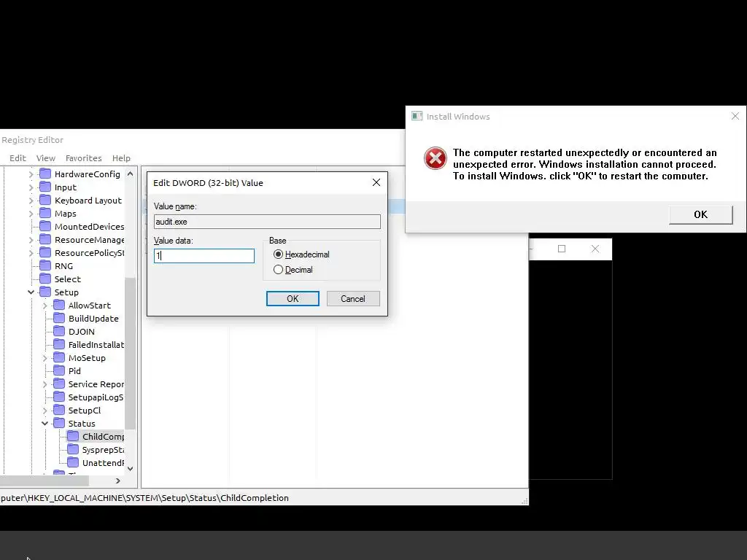Cancel the Edit DWORD dialog
The height and width of the screenshot is (560, 747).
pyautogui.click(x=353, y=298)
